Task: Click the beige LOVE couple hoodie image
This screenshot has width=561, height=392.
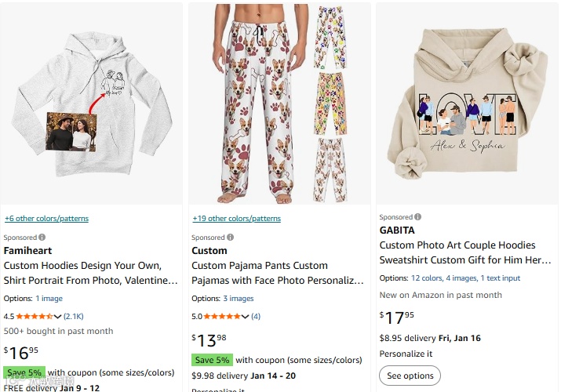Action: [468, 102]
